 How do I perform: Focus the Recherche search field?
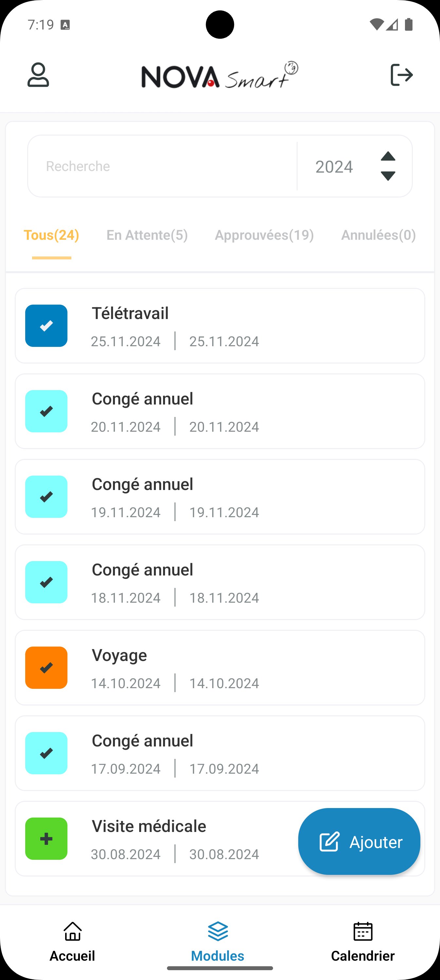click(x=163, y=166)
